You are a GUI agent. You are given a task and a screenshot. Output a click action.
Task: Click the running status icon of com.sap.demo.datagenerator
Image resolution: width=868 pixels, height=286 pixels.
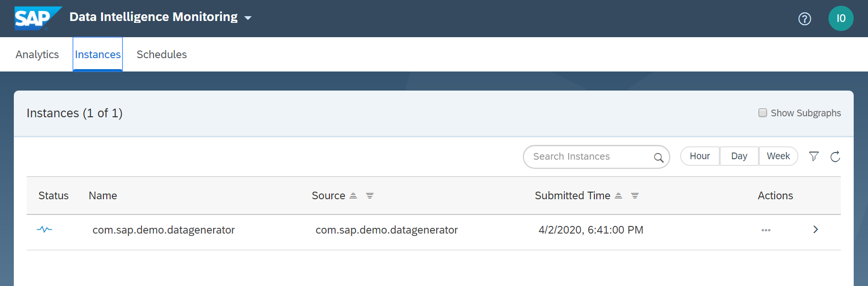tap(44, 229)
